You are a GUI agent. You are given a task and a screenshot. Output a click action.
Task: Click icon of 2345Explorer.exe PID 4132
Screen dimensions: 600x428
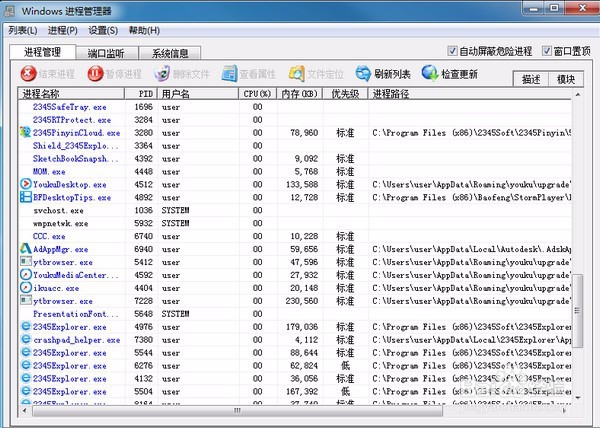coord(26,378)
